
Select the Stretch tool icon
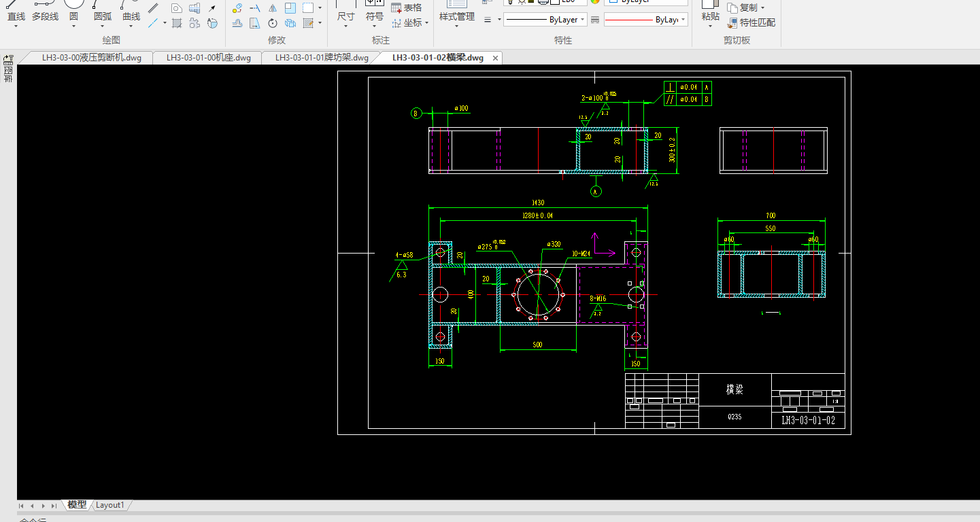255,23
